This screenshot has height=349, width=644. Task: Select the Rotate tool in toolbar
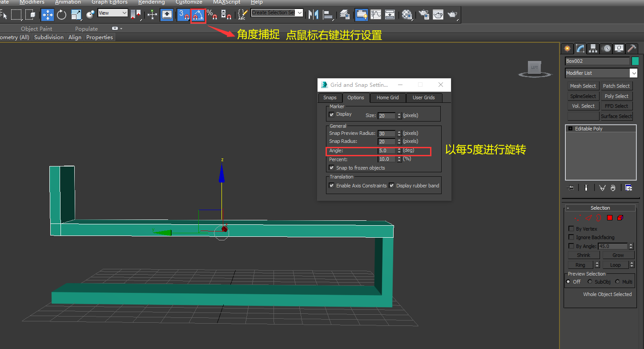click(62, 15)
